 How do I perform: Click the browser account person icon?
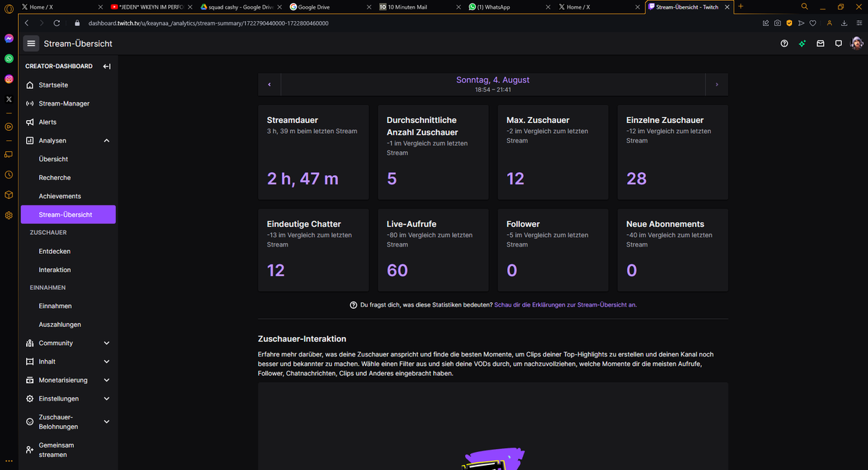(x=830, y=23)
